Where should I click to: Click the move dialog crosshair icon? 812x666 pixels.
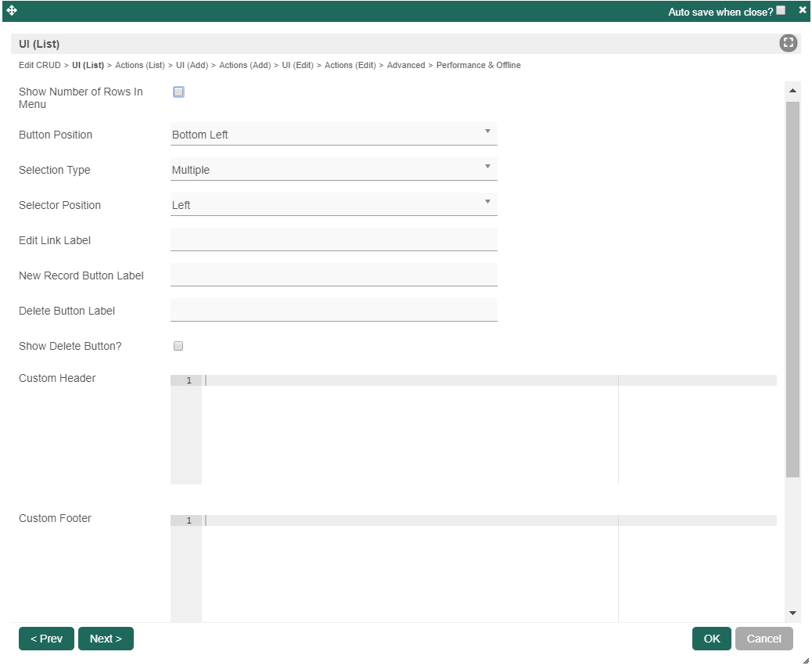pos(12,11)
